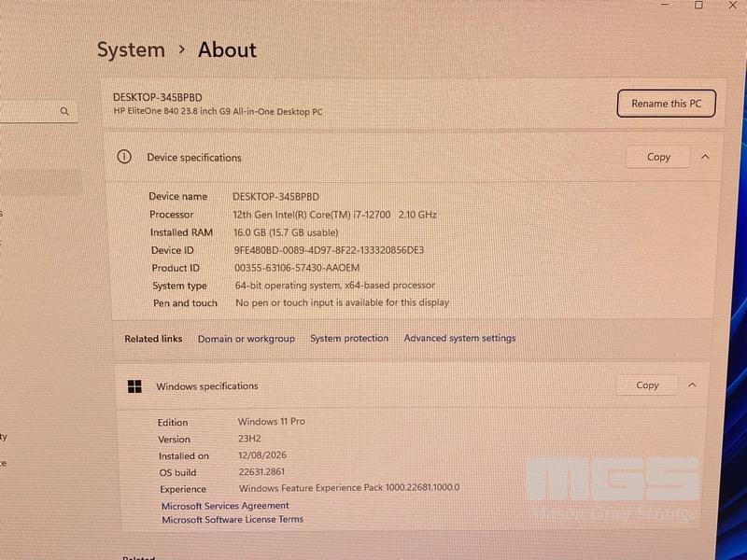Select the Installed RAM value 16.0 GB

[x=286, y=232]
